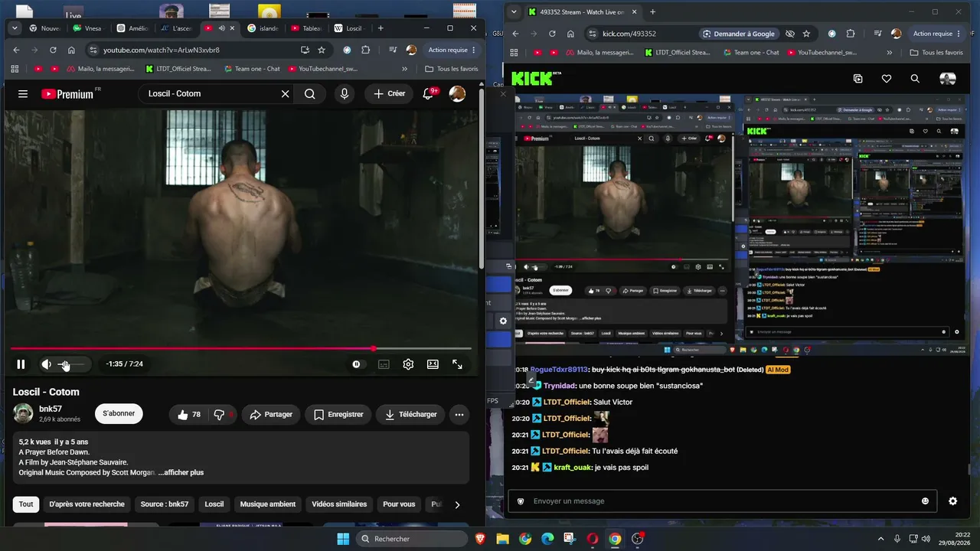Click the Télécharger download button
This screenshot has width=980, height=551.
tap(411, 415)
